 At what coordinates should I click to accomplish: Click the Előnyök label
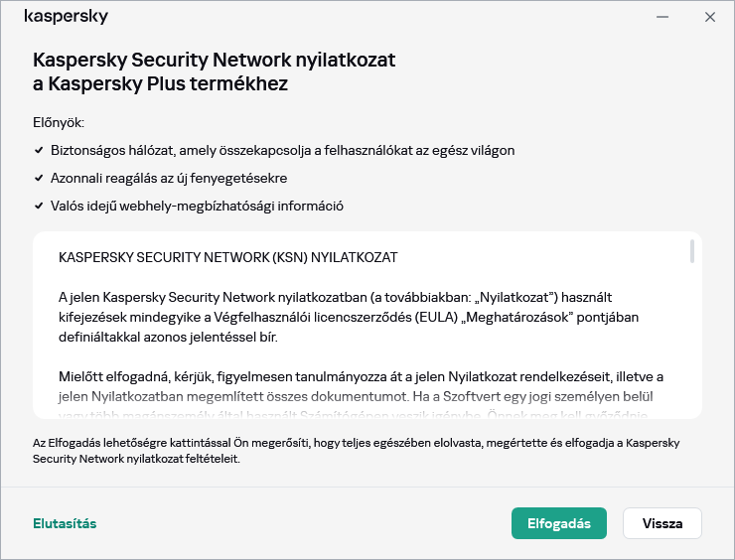[x=59, y=122]
